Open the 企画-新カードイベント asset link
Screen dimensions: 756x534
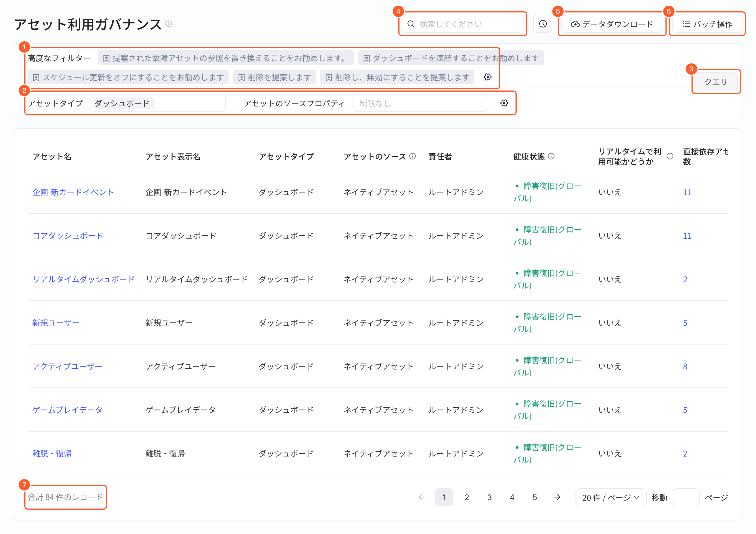pyautogui.click(x=73, y=192)
